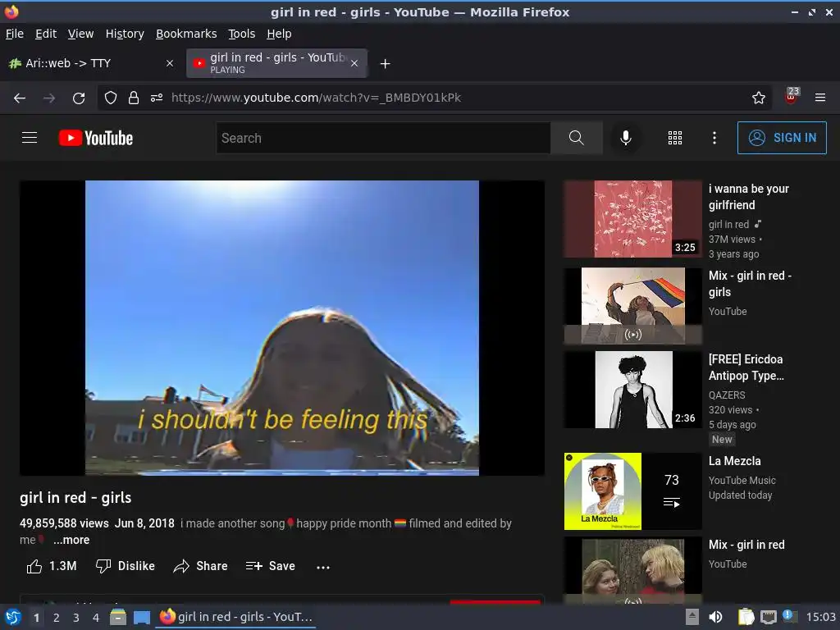Open the La Mezcla title link
Screen dimensions: 840x630
point(734,461)
